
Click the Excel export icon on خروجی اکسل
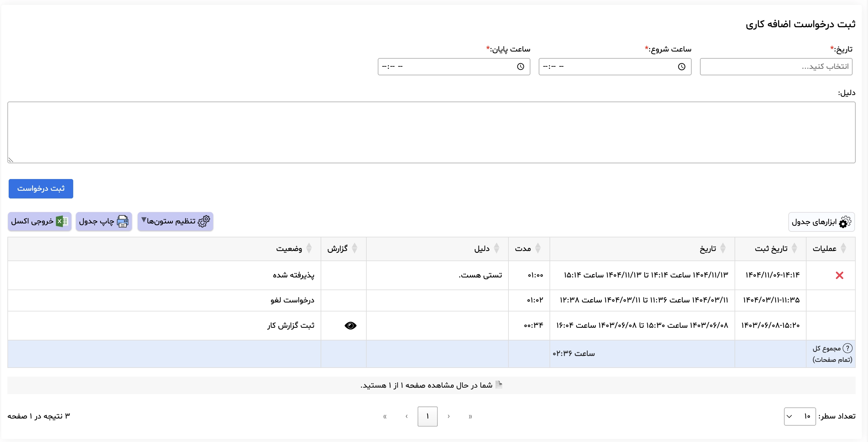[x=62, y=222]
